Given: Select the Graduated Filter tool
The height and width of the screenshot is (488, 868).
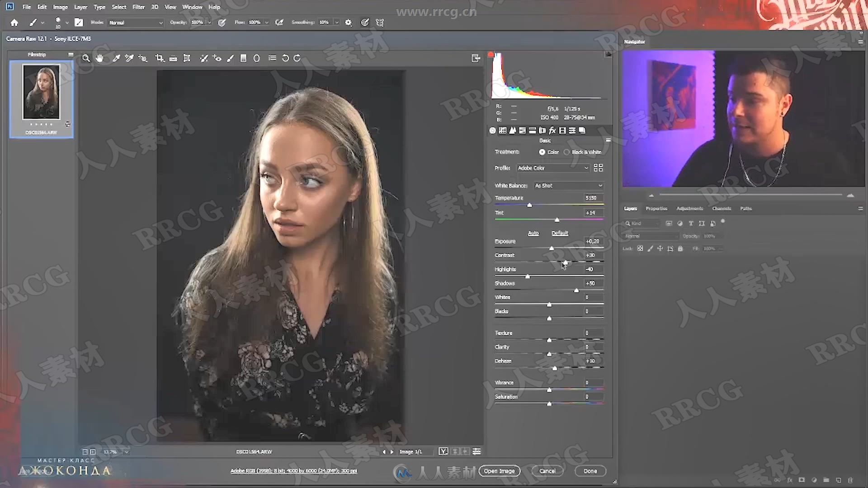Looking at the screenshot, I should point(243,58).
